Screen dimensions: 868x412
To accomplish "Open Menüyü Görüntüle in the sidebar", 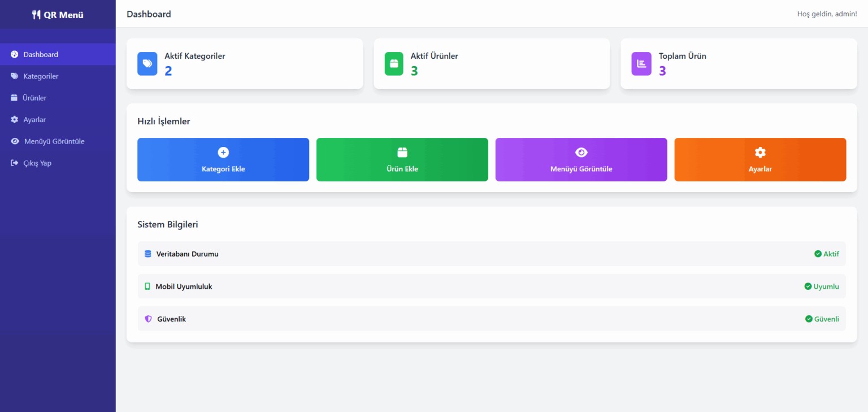I will (x=54, y=141).
